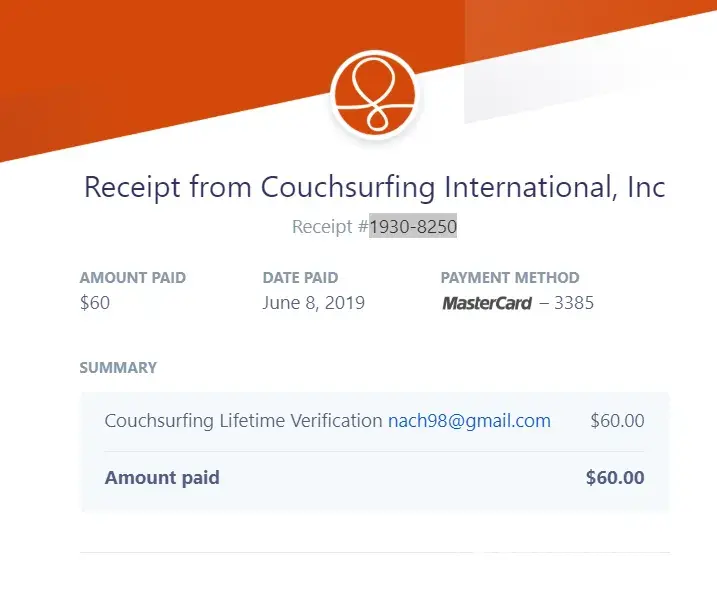This screenshot has height=590, width=717.
Task: Click the 'Receipt #' label text
Action: (x=329, y=227)
